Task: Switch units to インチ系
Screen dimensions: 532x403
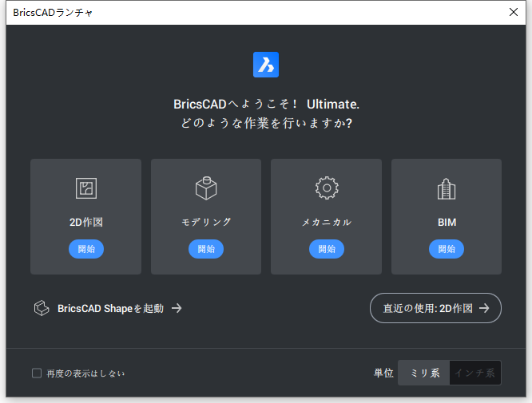Action: pyautogui.click(x=475, y=373)
